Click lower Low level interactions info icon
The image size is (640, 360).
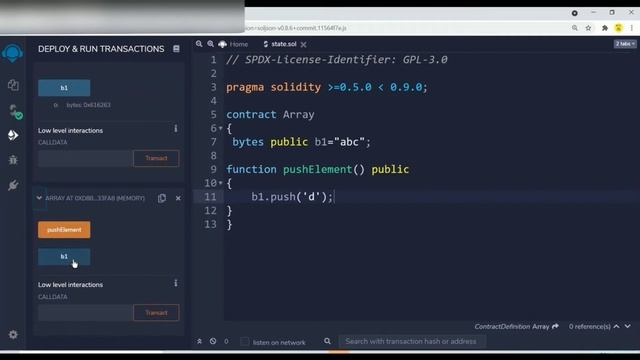coord(176,283)
